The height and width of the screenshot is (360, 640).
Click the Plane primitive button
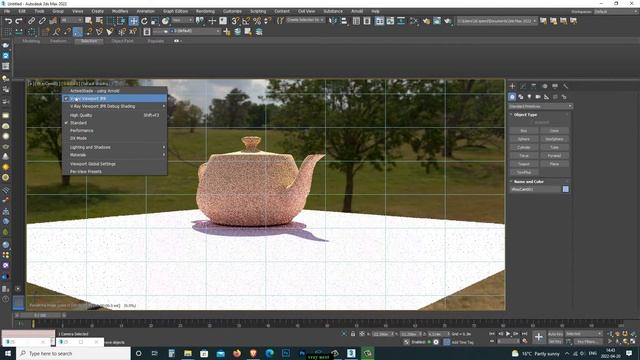(554, 164)
